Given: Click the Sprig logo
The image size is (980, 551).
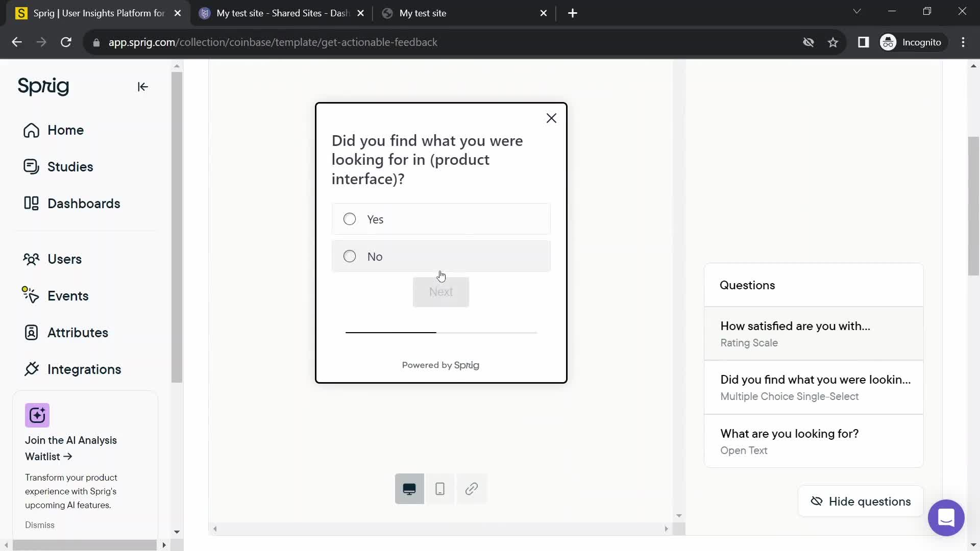Looking at the screenshot, I should pos(43,87).
